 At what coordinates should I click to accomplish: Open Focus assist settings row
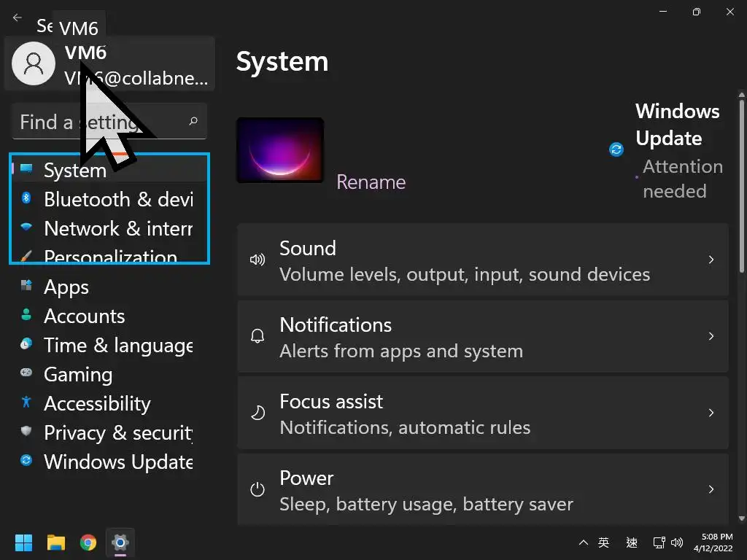point(483,413)
